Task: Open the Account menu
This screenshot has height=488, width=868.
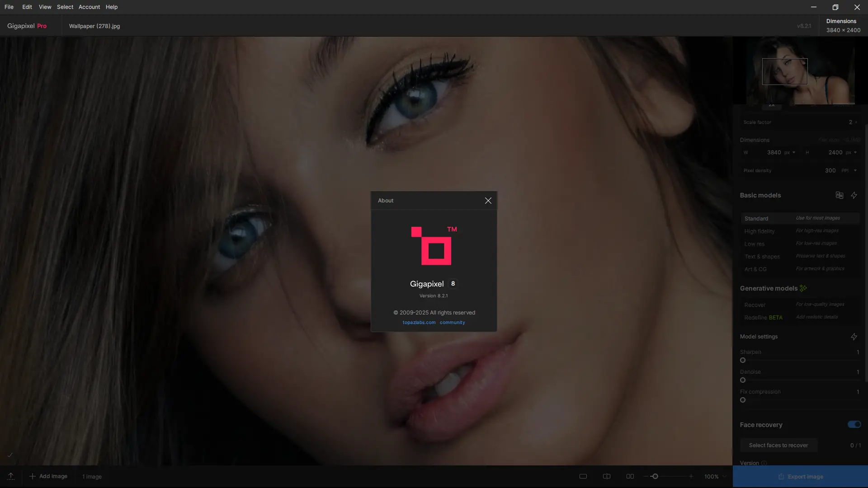Action: (x=89, y=7)
